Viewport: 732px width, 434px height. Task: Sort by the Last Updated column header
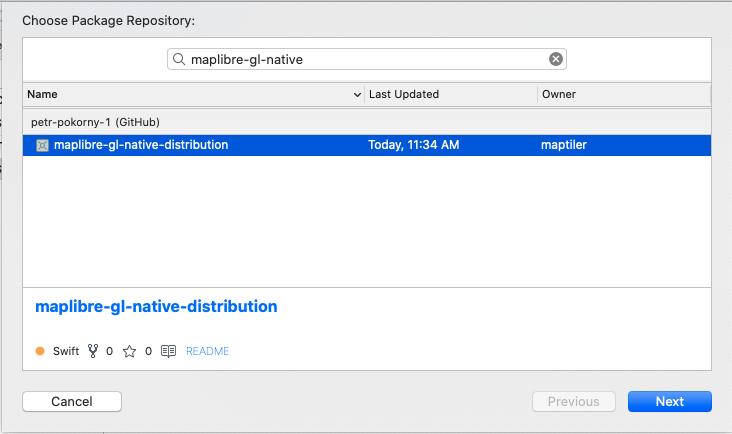[451, 94]
